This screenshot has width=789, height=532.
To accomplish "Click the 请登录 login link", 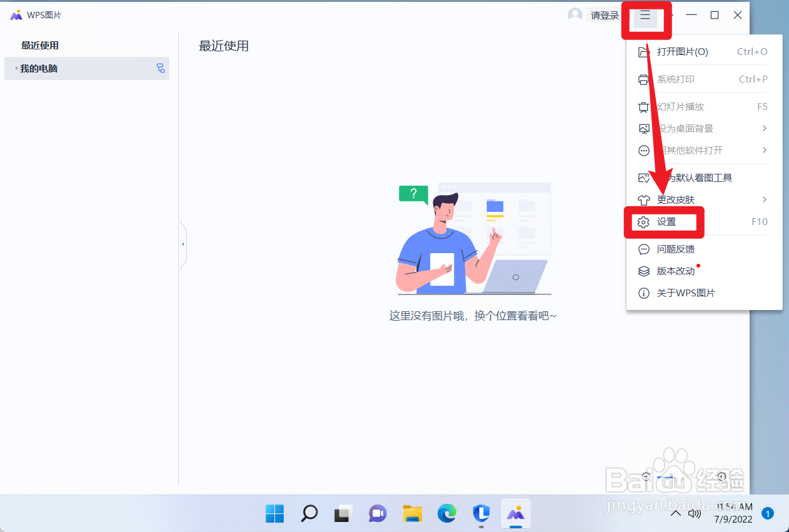I will [x=605, y=16].
